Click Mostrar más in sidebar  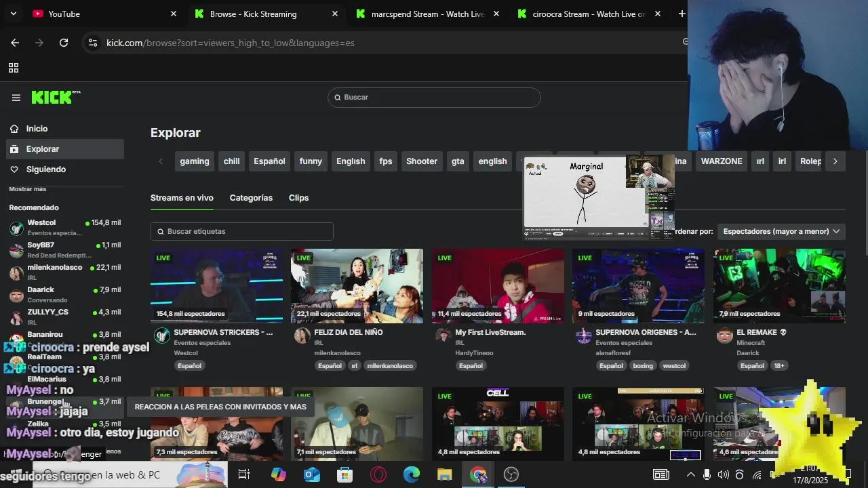[x=28, y=189]
